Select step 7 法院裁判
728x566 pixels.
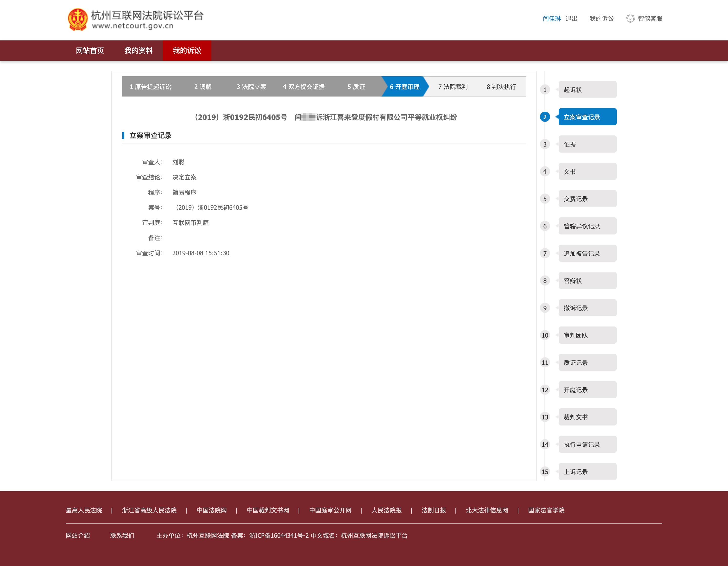(x=453, y=87)
